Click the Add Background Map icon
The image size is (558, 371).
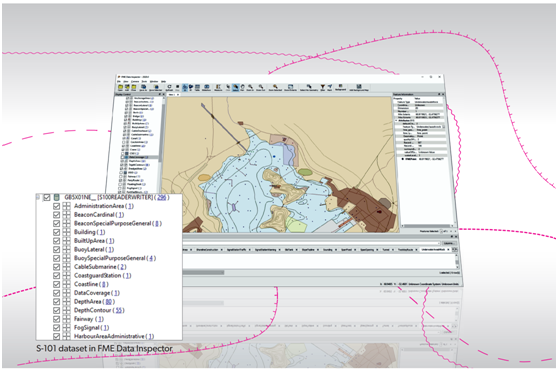[x=359, y=87]
